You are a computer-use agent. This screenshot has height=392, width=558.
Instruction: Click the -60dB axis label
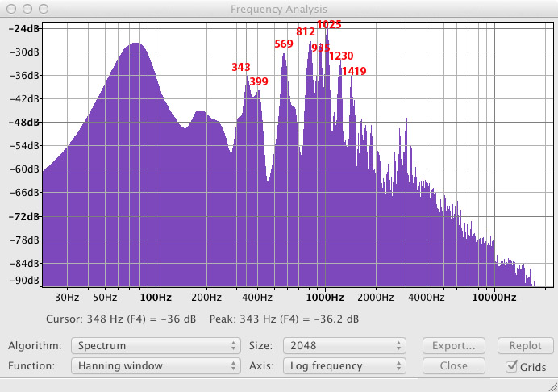[24, 169]
